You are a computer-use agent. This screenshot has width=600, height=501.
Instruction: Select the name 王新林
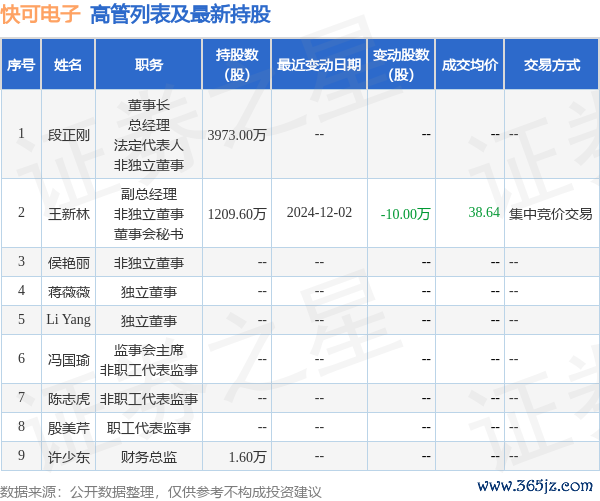(68, 214)
